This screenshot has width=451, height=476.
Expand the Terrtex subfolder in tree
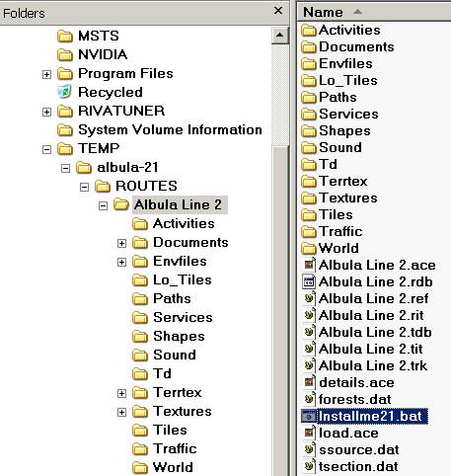(121, 393)
